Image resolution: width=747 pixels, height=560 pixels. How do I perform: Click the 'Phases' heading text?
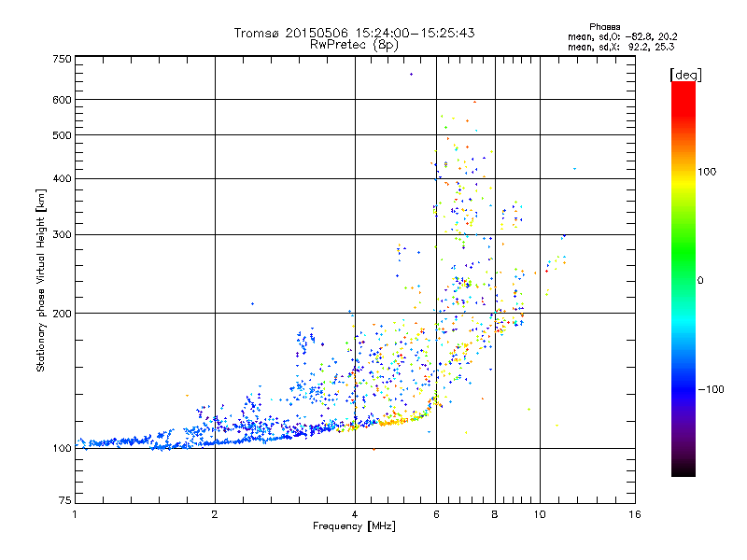604,27
